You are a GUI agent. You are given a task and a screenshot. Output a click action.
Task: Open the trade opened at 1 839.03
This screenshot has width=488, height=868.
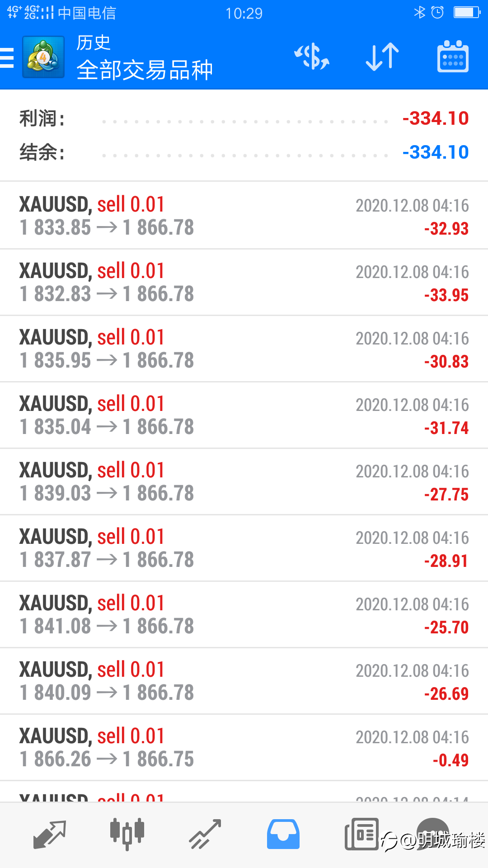[244, 481]
